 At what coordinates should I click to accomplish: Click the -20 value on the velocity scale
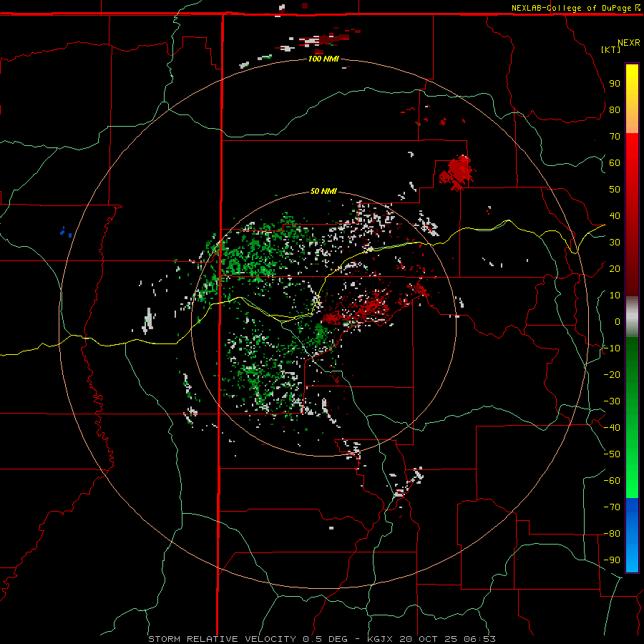(612, 374)
